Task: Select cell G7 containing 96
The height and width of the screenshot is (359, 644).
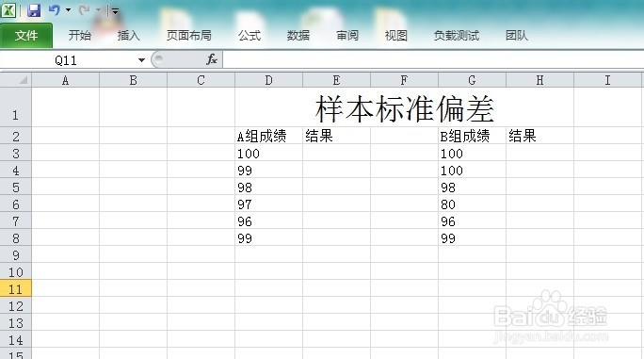Action: click(472, 220)
